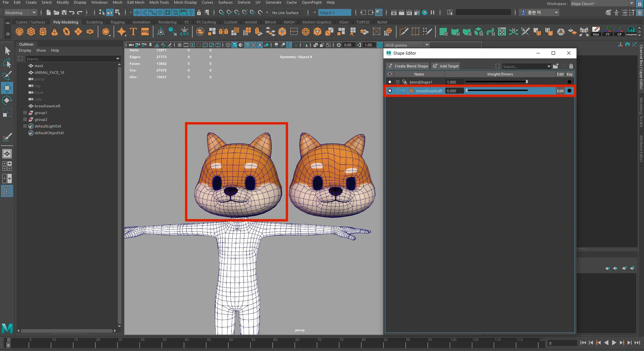Click the SVG import shelf icon
The image size is (644, 351).
click(145, 32)
